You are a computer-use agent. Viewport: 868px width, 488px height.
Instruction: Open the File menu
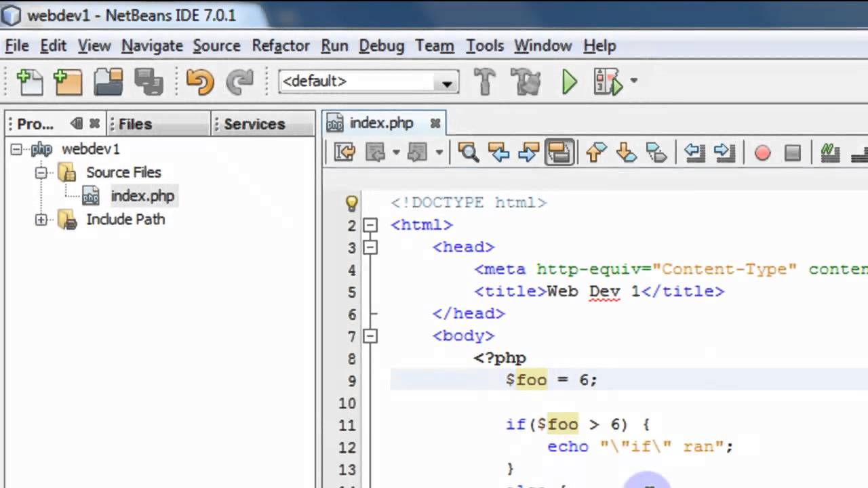17,45
